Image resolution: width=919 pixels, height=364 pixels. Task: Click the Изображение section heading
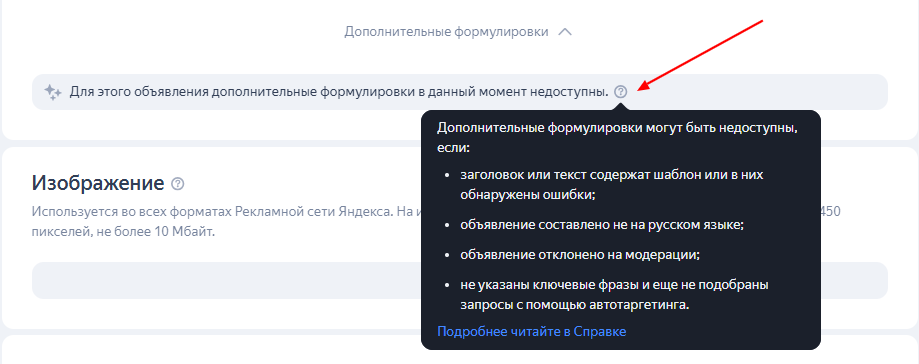tap(98, 183)
